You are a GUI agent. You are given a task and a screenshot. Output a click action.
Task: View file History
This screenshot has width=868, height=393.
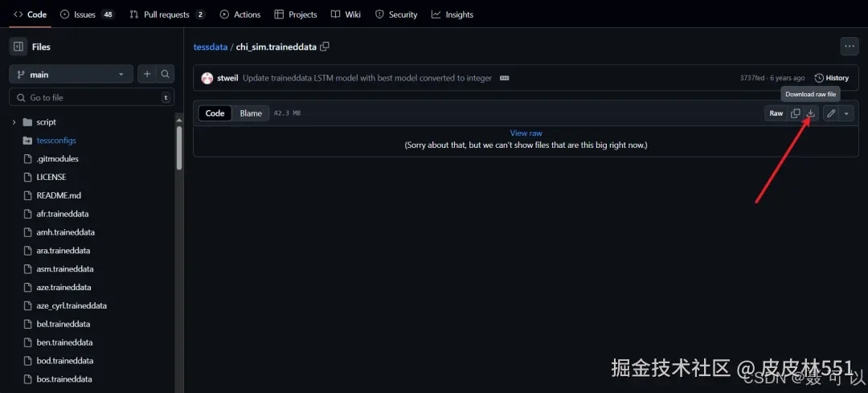[832, 78]
